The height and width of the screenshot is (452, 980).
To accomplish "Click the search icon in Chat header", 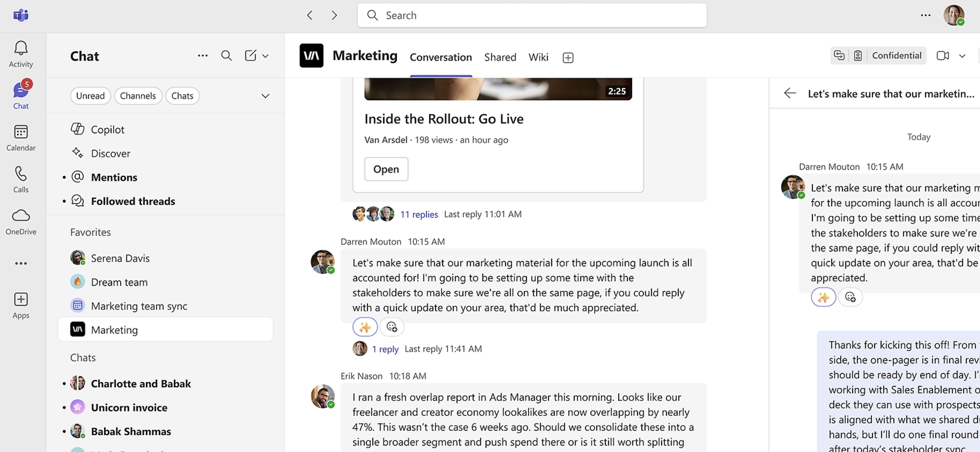I will pyautogui.click(x=226, y=56).
